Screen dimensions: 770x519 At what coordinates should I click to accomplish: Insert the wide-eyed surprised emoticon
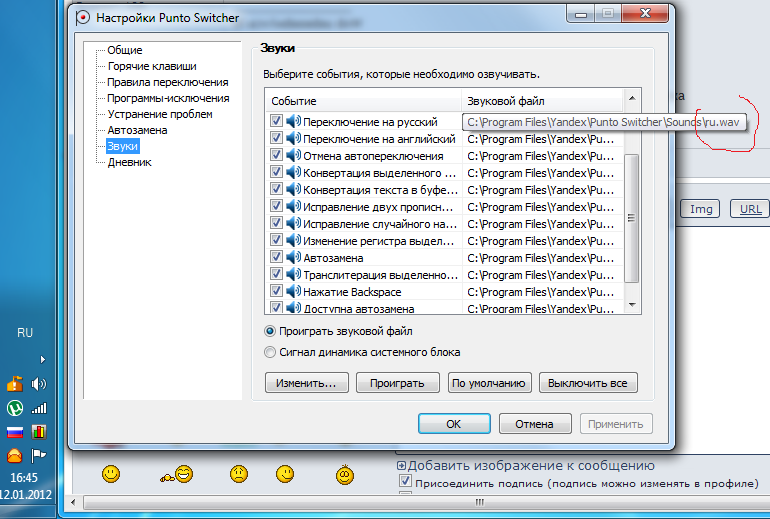[345, 475]
